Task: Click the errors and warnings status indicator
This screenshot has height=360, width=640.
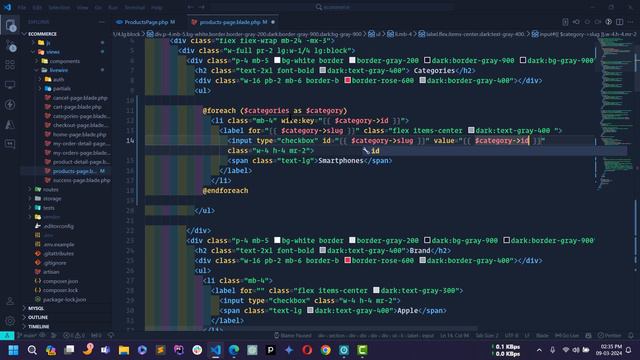Action: pyautogui.click(x=74, y=336)
